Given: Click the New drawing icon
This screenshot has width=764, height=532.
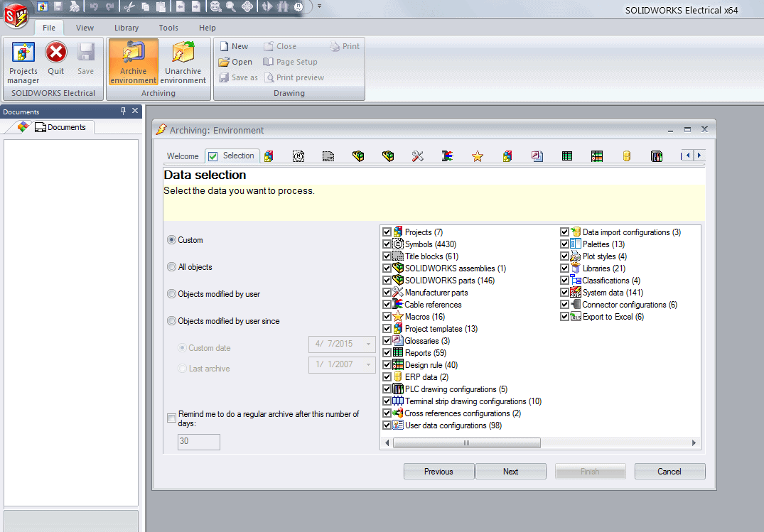Looking at the screenshot, I should pos(224,46).
